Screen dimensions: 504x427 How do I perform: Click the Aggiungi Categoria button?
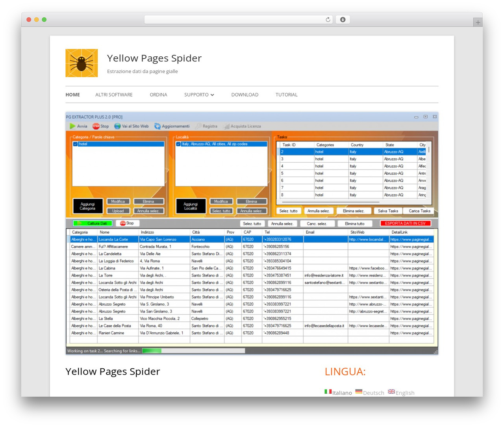pos(88,206)
